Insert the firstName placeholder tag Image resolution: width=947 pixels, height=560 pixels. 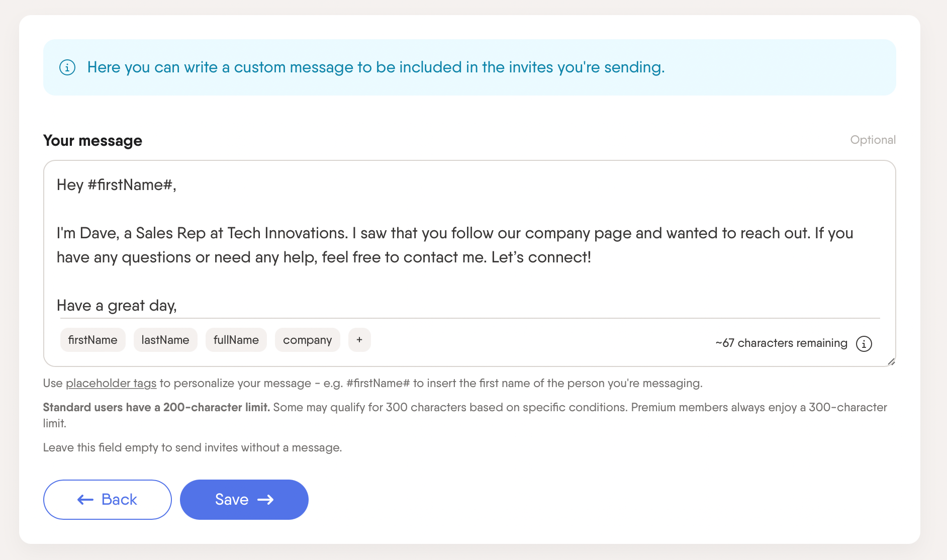coord(92,340)
